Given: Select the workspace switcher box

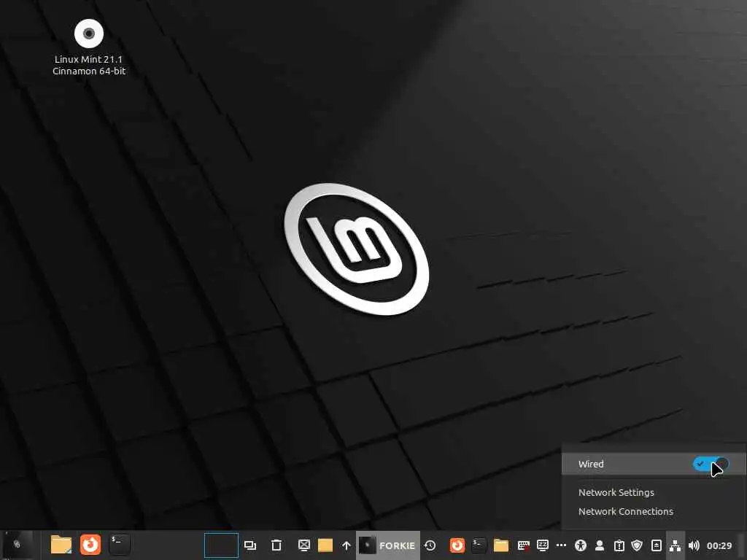Looking at the screenshot, I should [222, 545].
